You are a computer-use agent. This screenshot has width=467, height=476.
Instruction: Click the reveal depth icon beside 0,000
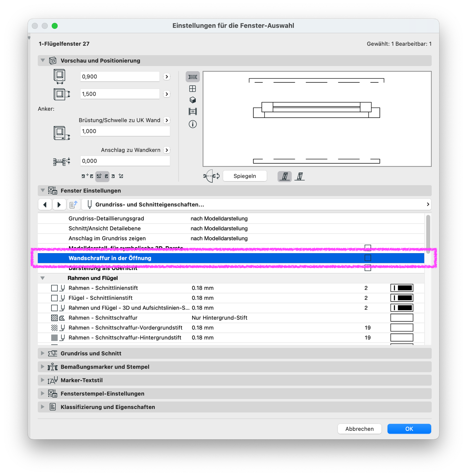pos(62,162)
